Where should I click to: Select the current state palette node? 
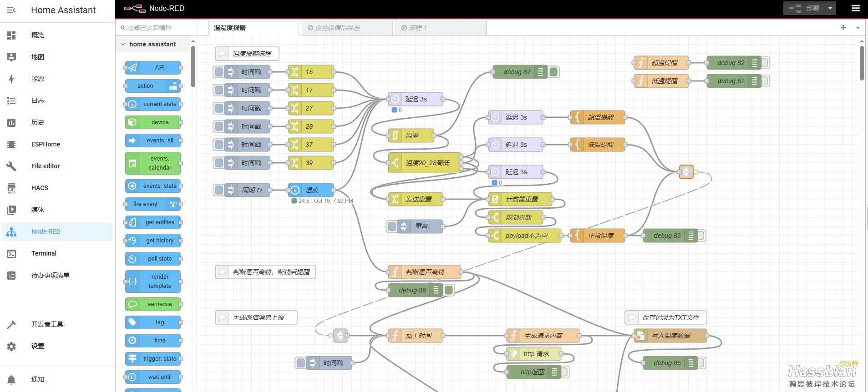point(153,104)
